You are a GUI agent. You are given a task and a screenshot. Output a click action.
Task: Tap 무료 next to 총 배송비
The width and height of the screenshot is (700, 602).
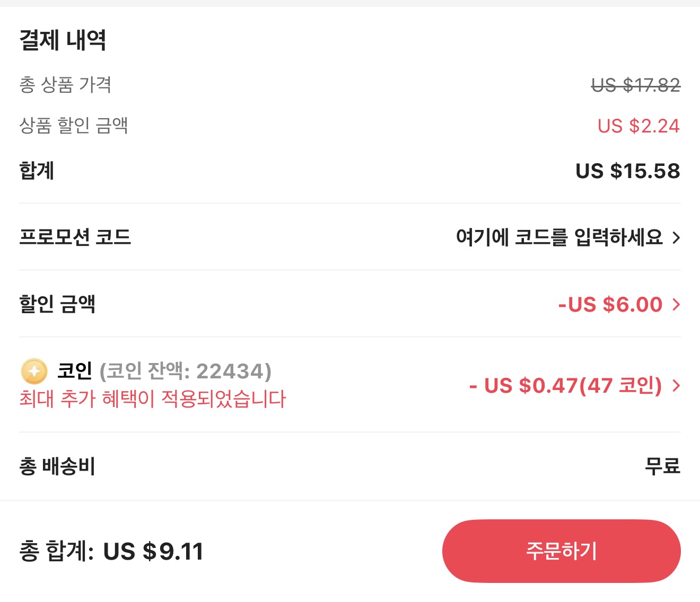[662, 467]
